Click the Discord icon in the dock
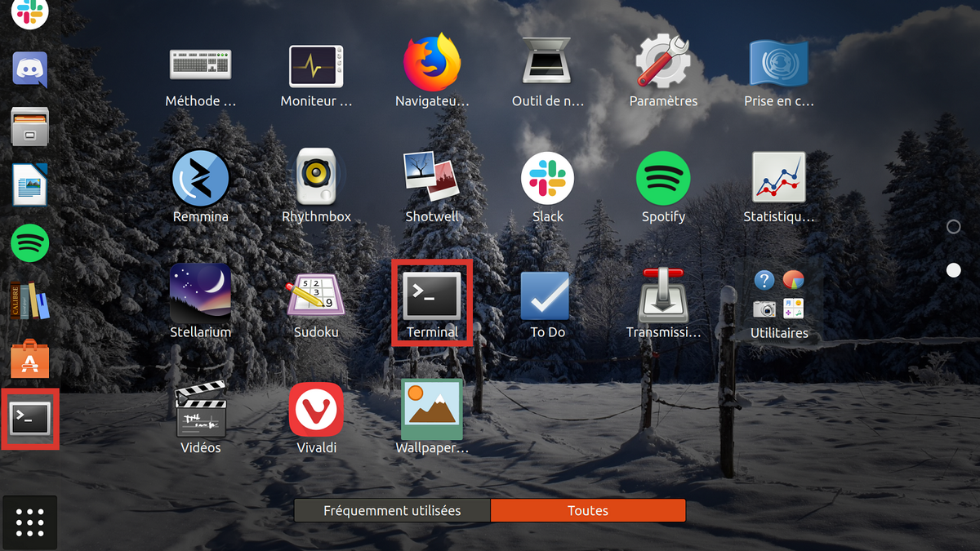Screen dimensions: 980x551 [30, 69]
